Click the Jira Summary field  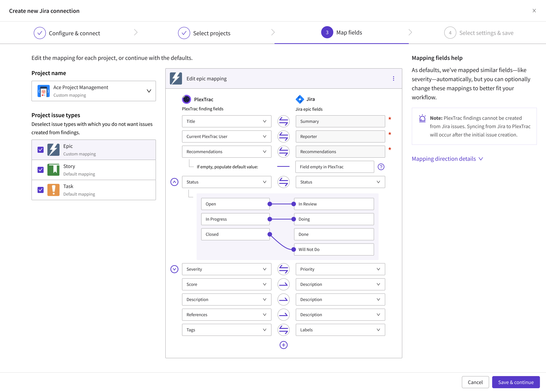(340, 121)
